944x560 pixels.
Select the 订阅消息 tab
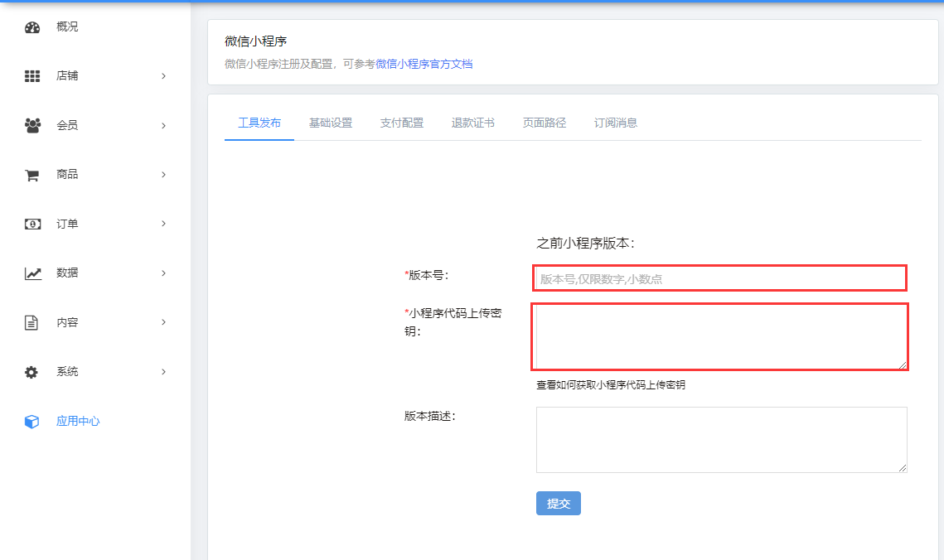click(x=615, y=123)
